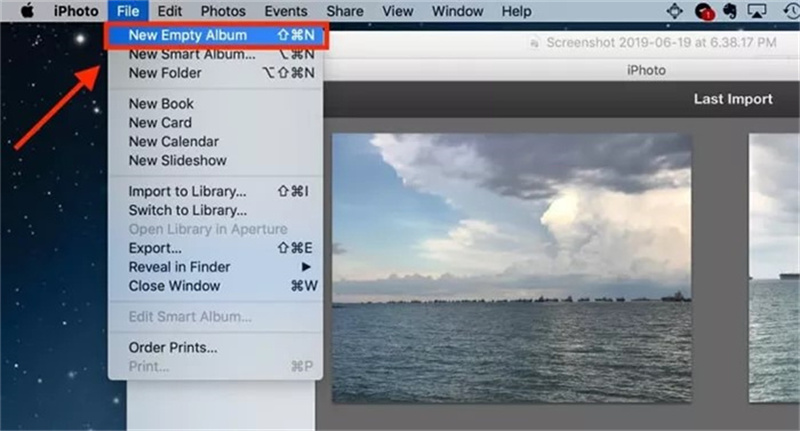Screen dimensions: 800x431
Task: Choose New Empty Album
Action: (x=215, y=35)
